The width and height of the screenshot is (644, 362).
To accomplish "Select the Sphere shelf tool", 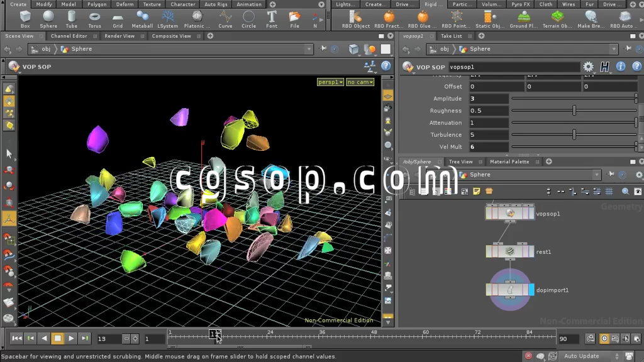I will 48,18.
